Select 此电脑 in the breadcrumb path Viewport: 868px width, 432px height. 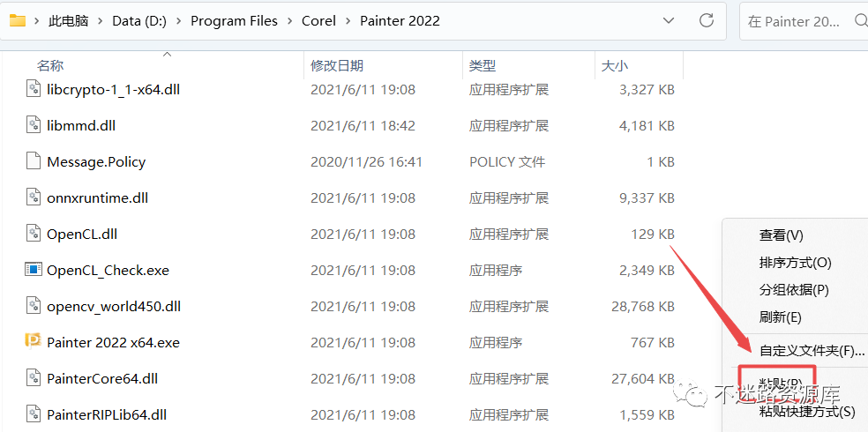pyautogui.click(x=69, y=21)
